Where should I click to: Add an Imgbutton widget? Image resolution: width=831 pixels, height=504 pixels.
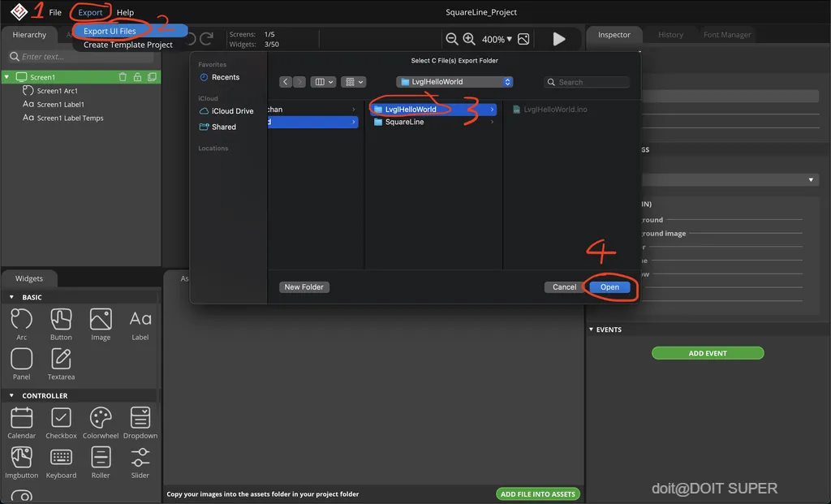coord(21,463)
